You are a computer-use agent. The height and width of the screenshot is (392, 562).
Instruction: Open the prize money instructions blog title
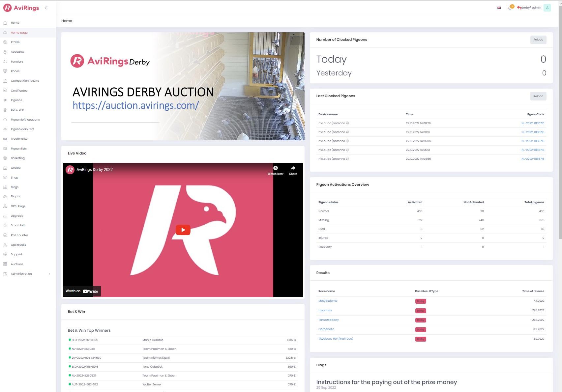pos(386,382)
